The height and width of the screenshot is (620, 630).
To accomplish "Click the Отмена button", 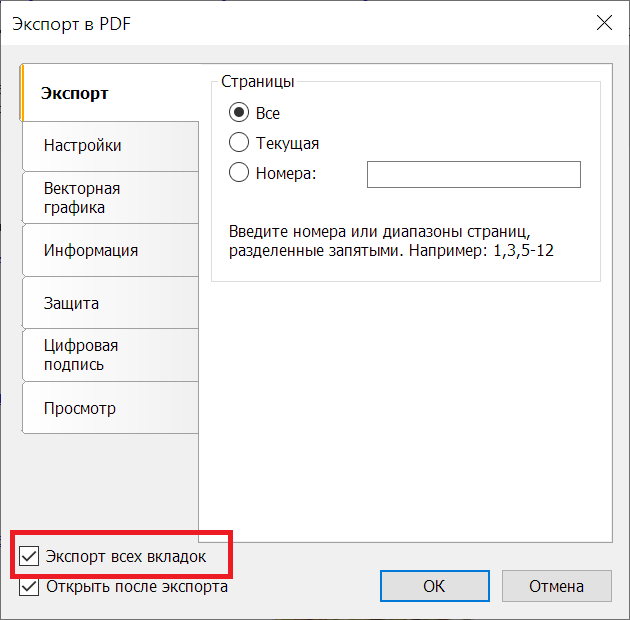I will (x=556, y=586).
